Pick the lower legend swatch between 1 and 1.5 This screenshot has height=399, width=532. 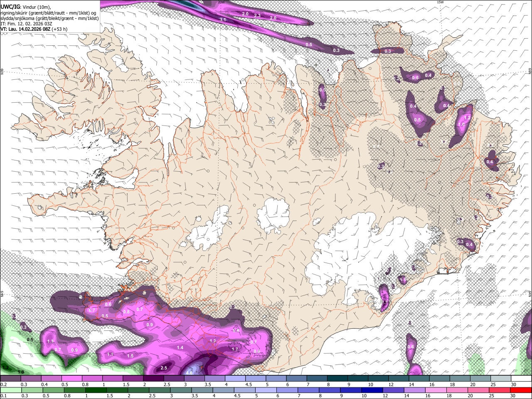coord(96,390)
